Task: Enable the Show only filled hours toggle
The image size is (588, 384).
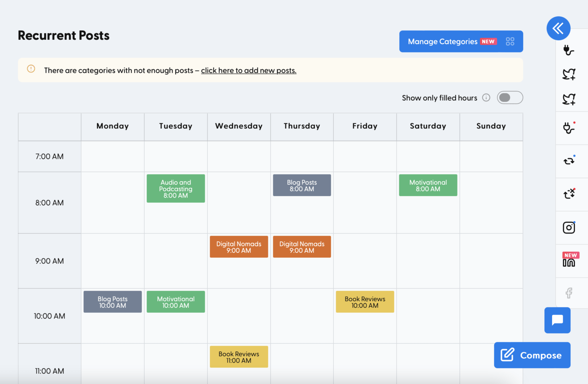Action: click(510, 98)
